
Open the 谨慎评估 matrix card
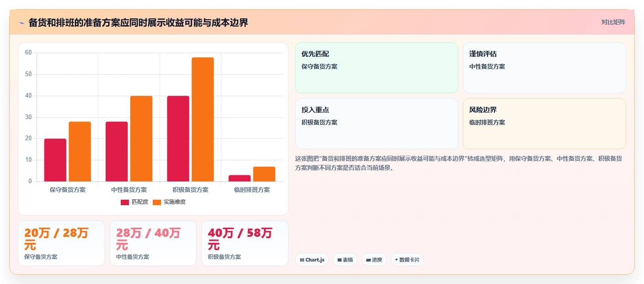coord(544,68)
